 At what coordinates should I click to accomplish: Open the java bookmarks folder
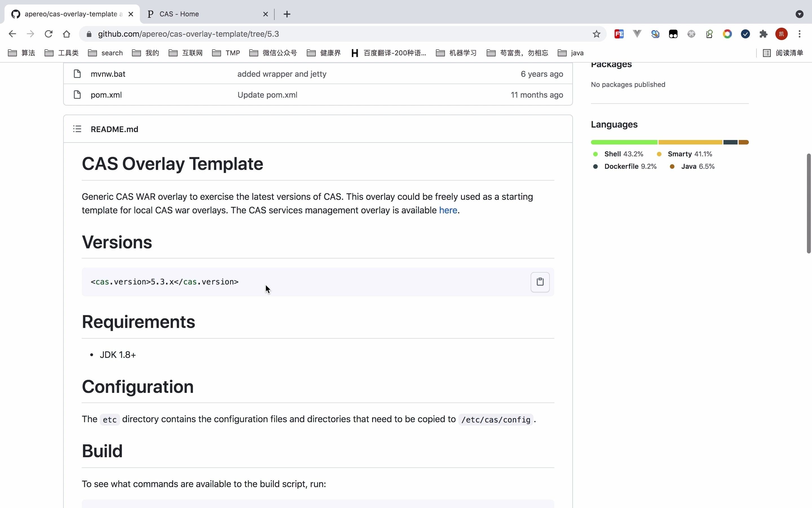click(x=571, y=53)
